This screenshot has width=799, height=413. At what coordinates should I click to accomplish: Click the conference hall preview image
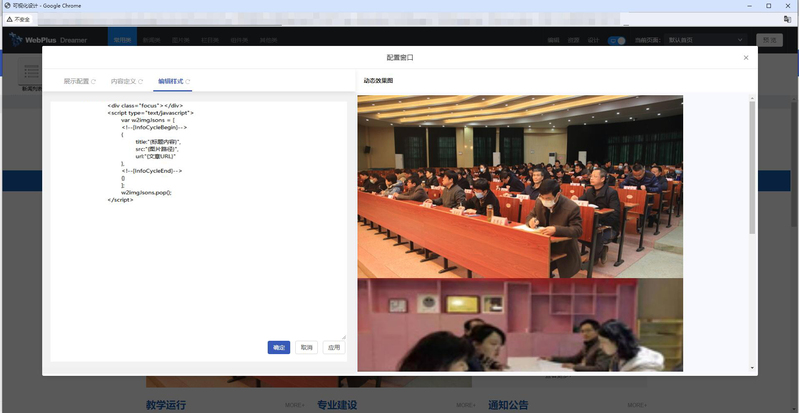(520, 187)
